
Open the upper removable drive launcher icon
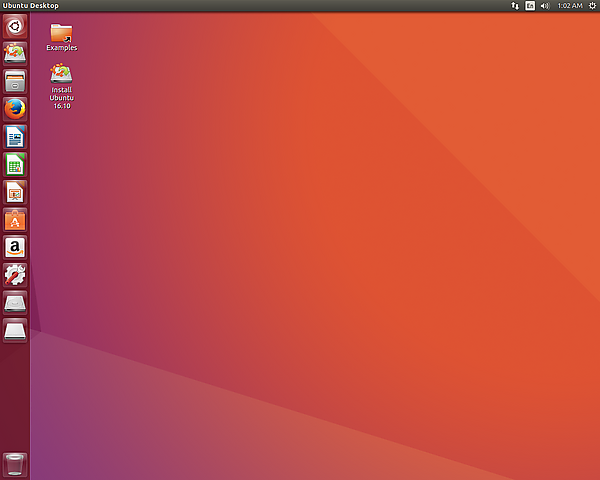click(x=15, y=302)
